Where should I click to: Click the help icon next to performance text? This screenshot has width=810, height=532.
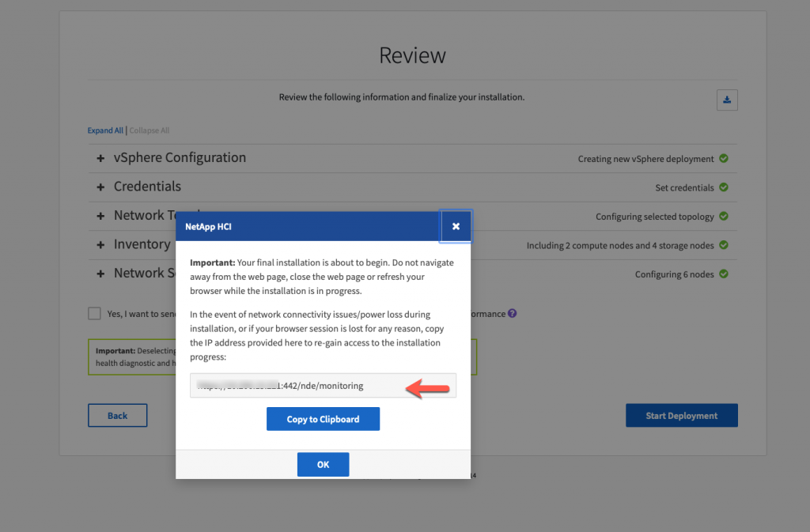coord(512,313)
